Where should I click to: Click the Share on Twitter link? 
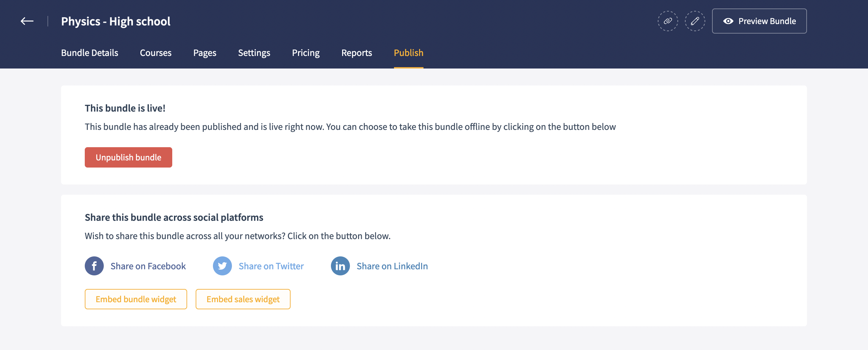coord(271,266)
